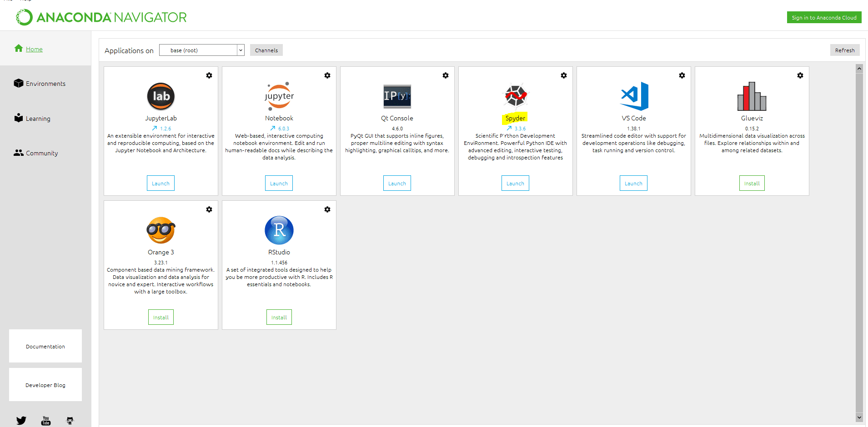
Task: Click scrollbar down arrow
Action: (x=859, y=417)
